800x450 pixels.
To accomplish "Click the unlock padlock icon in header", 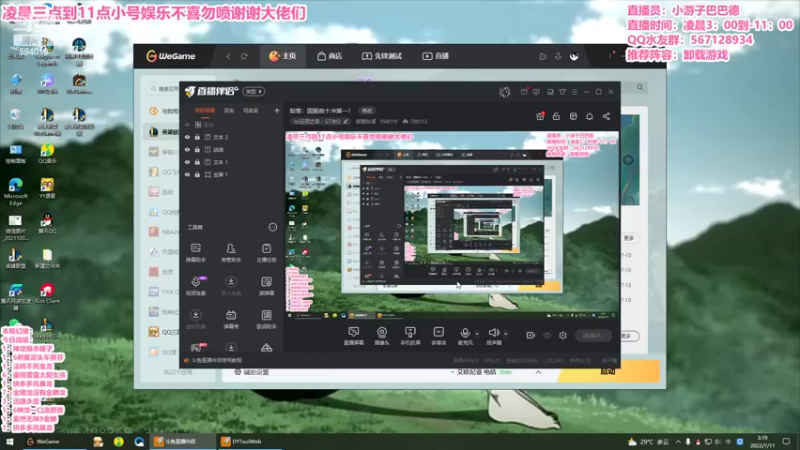I will [556, 116].
